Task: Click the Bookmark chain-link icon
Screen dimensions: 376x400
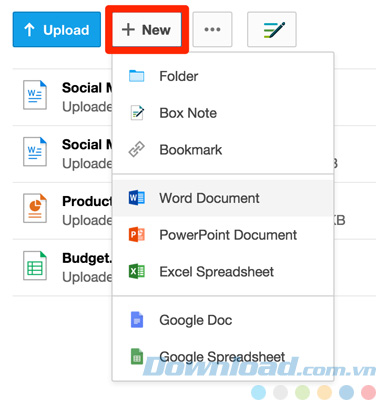Action: pyautogui.click(x=137, y=149)
